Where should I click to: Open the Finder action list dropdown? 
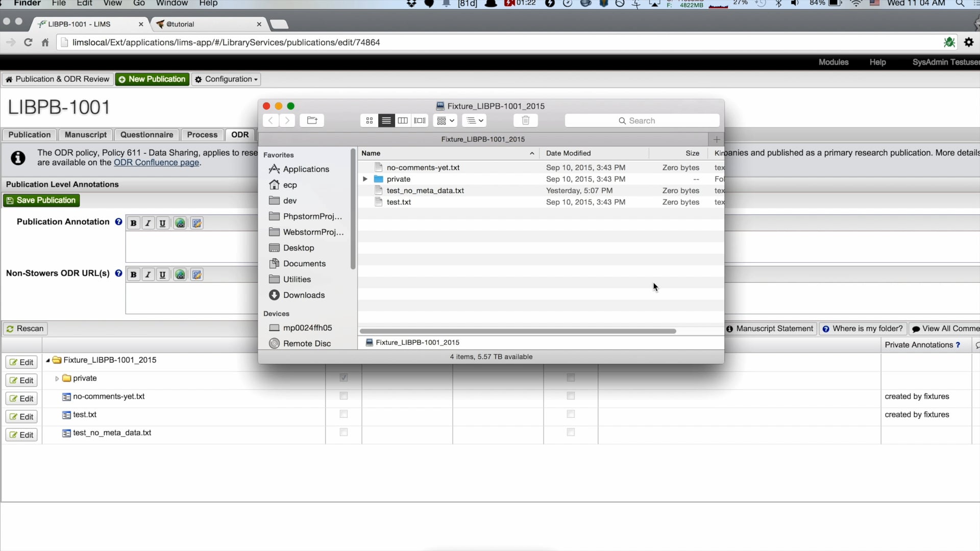pyautogui.click(x=475, y=121)
